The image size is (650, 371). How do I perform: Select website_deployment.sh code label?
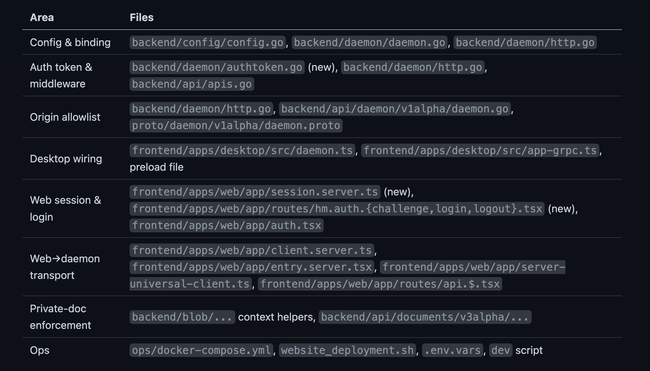[x=347, y=350]
